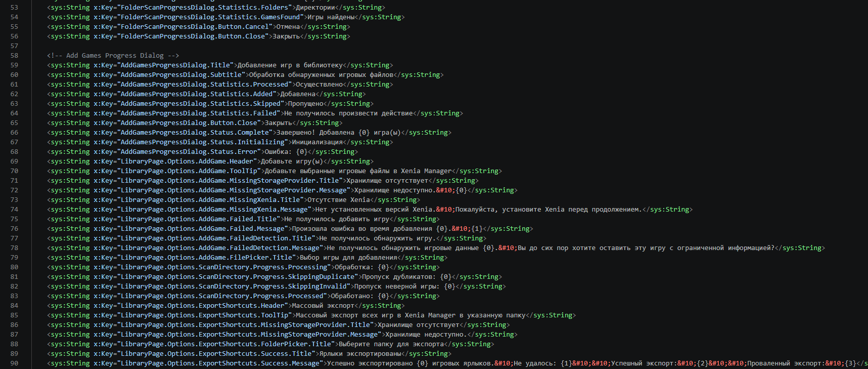
Task: Click key 'FolderScanProgressDialog.Statistics.GamesFound'
Action: 210,17
